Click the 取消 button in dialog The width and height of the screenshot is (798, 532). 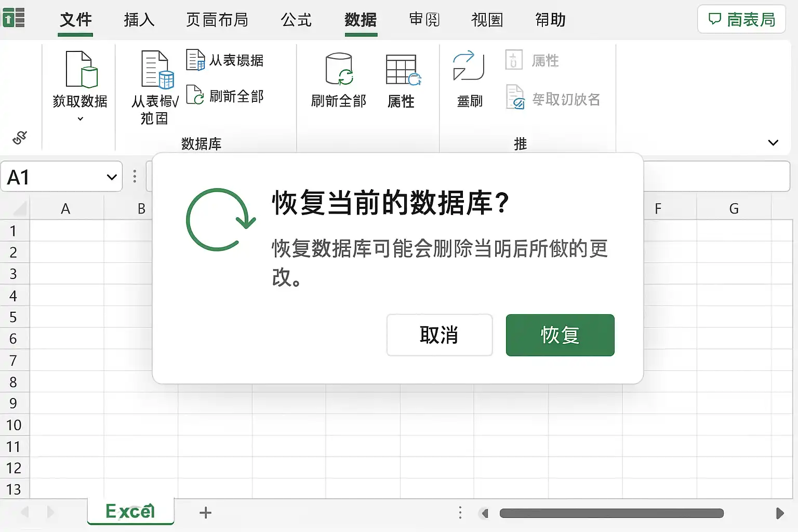coord(440,335)
